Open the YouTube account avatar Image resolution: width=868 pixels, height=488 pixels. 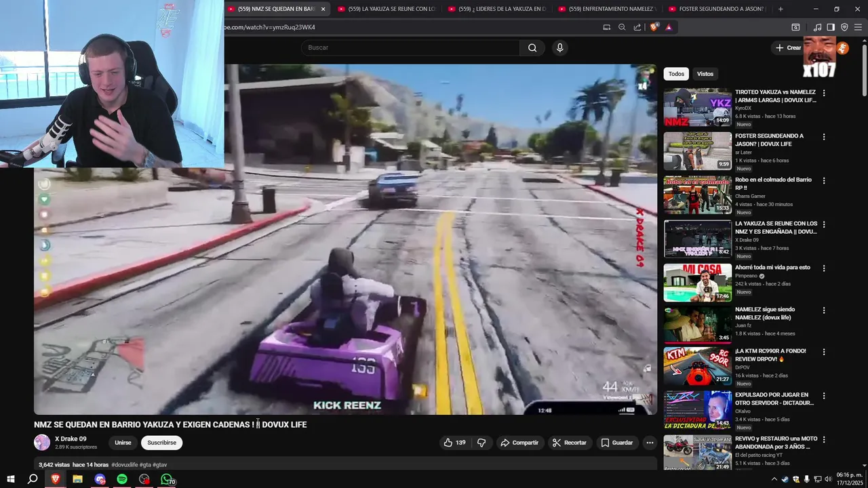(842, 47)
